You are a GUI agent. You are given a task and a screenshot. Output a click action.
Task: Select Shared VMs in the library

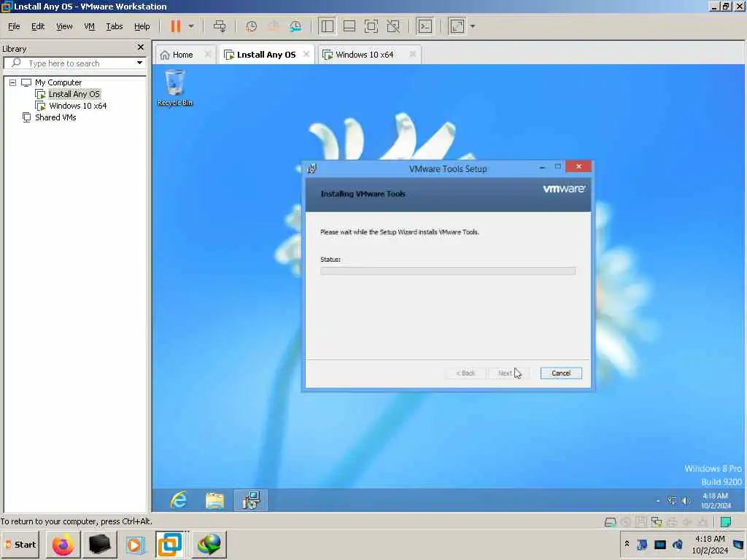[x=55, y=117]
